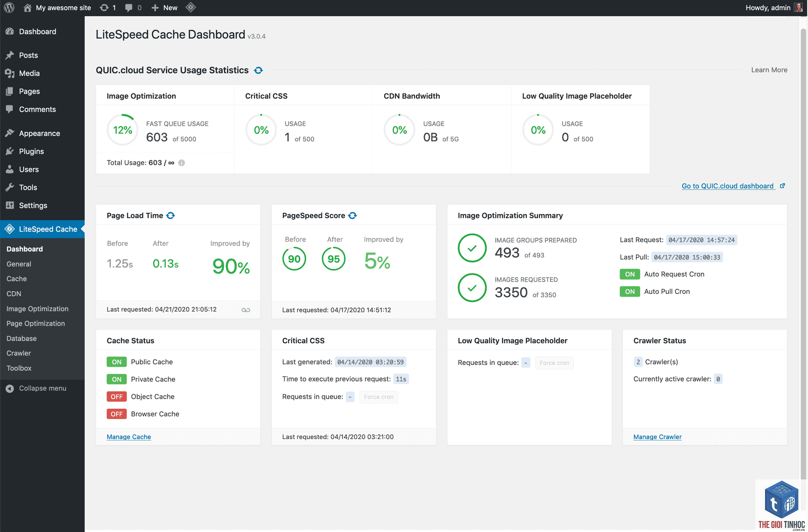Open comments bubble in admin bar
The width and height of the screenshot is (808, 532).
[x=133, y=8]
